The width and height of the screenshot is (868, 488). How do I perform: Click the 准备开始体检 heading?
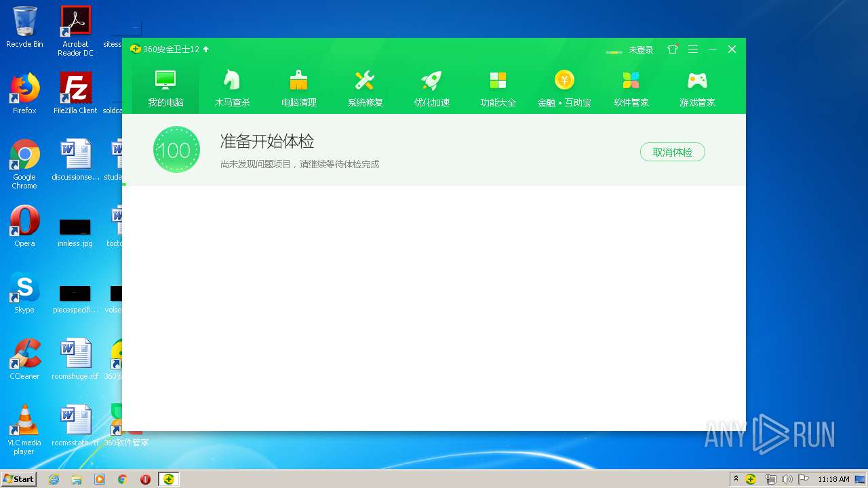267,142
